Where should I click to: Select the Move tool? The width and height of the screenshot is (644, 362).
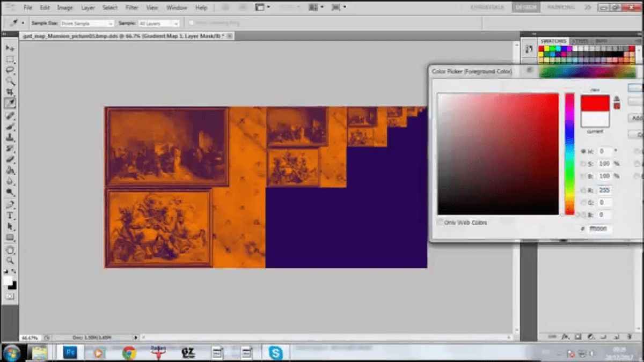[x=10, y=48]
